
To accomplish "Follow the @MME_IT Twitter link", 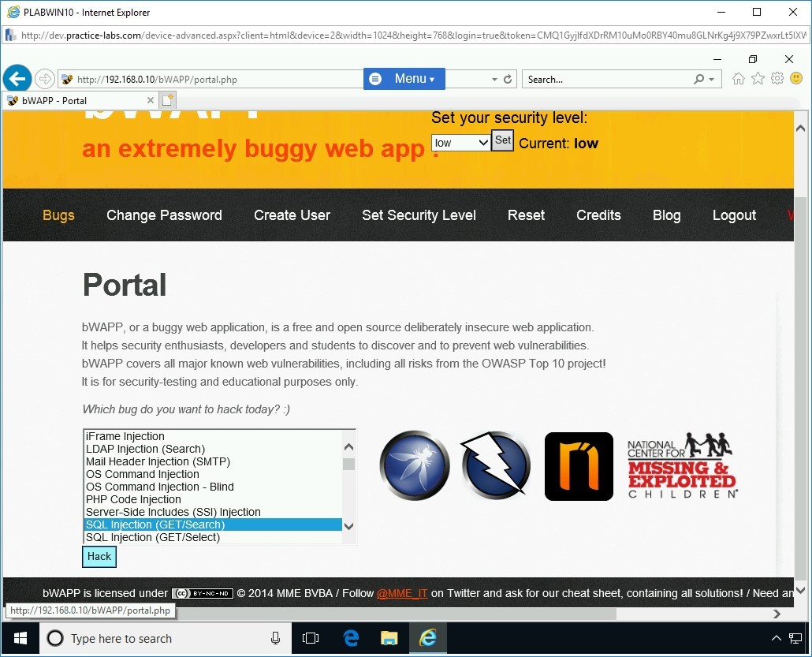I will pos(402,593).
